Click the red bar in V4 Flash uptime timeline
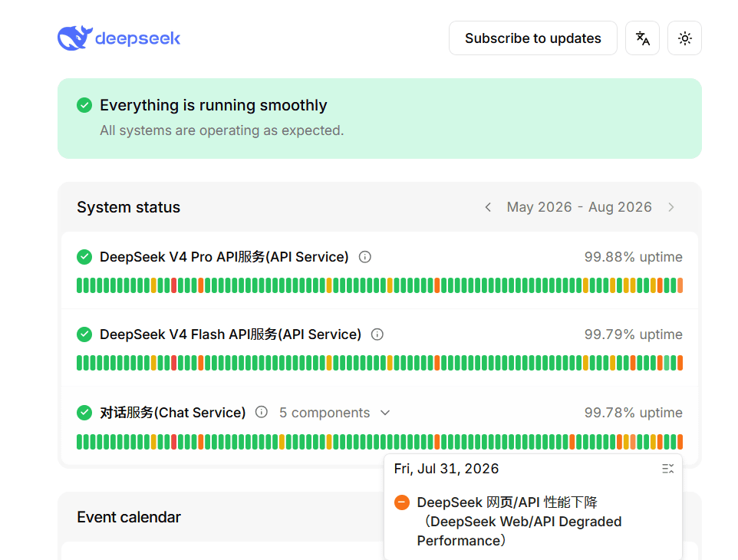The width and height of the screenshot is (738, 560). [x=174, y=364]
